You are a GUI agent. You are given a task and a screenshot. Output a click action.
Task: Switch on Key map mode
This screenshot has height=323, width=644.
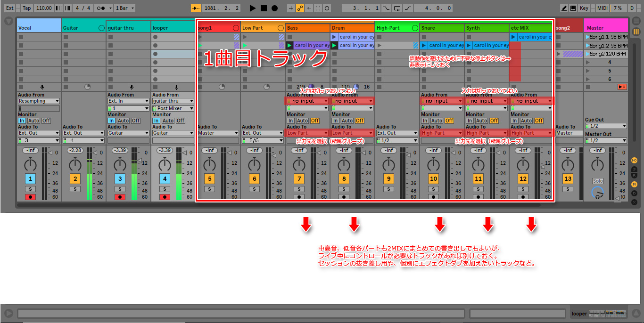coord(584,8)
